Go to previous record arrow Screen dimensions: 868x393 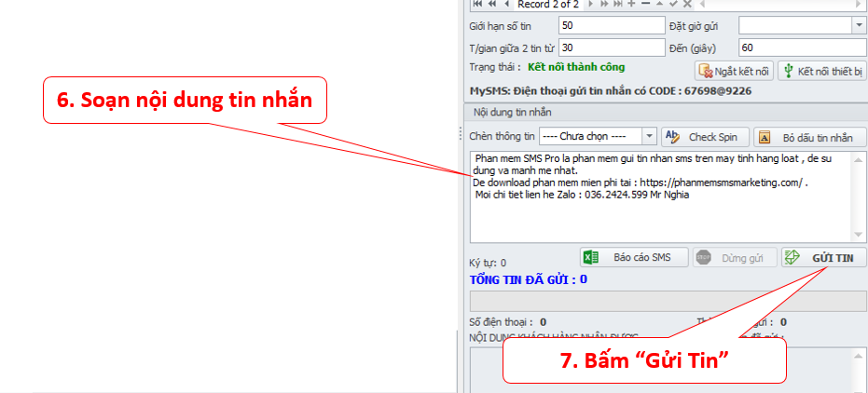(504, 4)
